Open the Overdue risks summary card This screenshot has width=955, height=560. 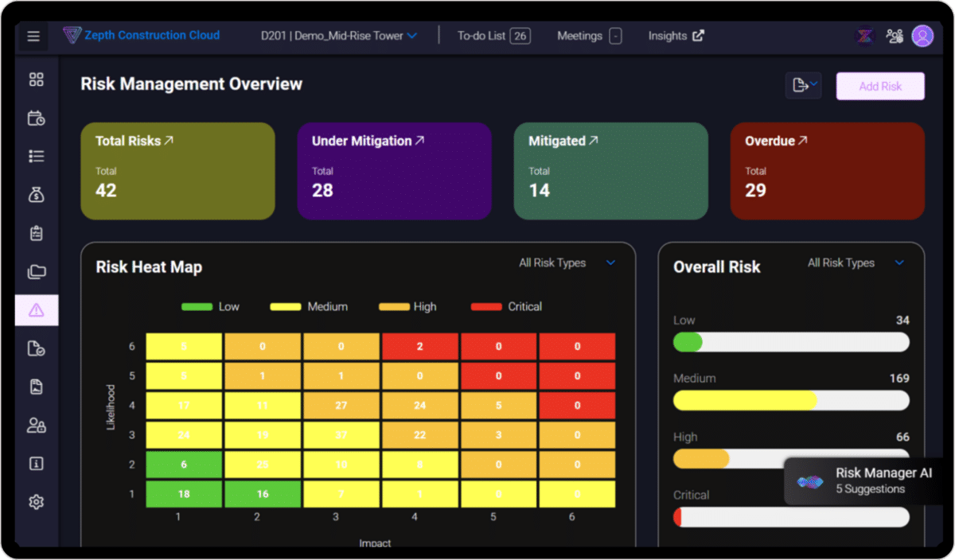click(827, 170)
